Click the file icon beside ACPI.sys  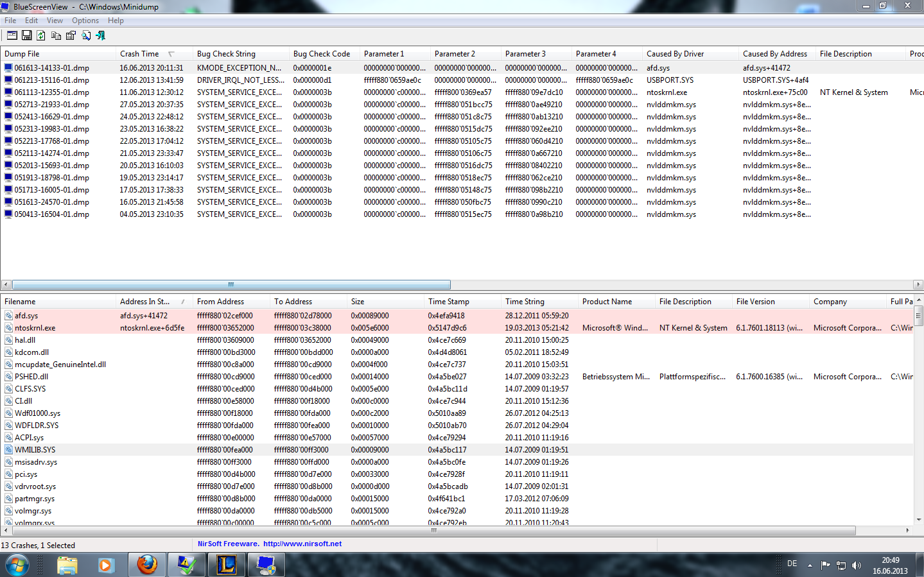click(x=8, y=438)
